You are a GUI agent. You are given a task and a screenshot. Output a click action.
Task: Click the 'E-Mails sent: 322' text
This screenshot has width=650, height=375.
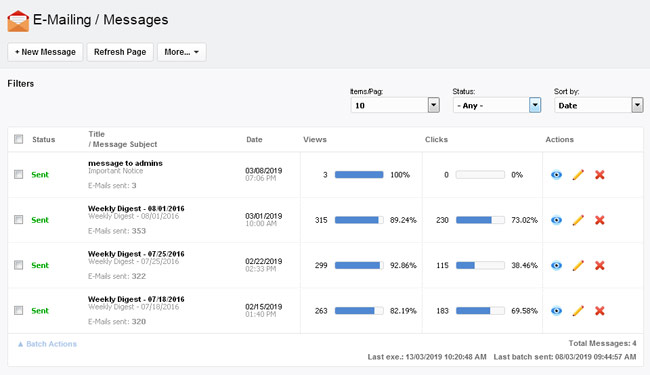point(117,276)
